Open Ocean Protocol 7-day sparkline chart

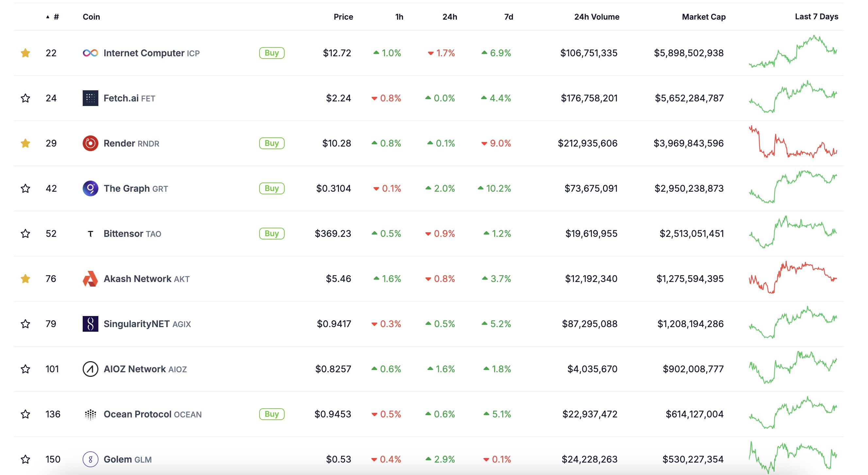coord(793,412)
